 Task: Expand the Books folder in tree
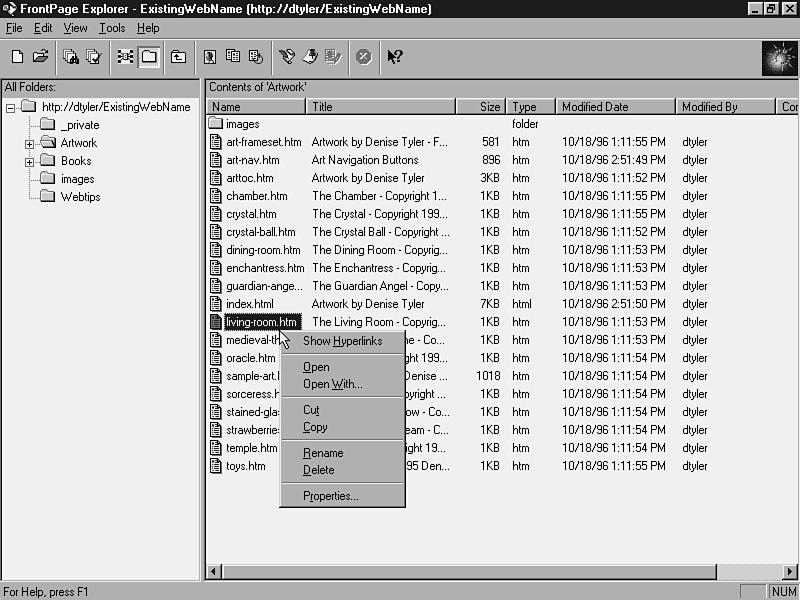pyautogui.click(x=30, y=162)
